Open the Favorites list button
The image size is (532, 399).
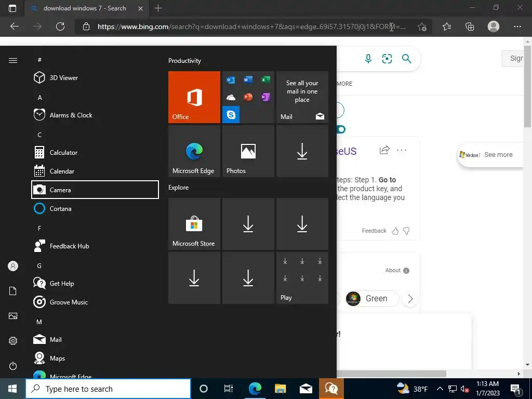click(x=447, y=26)
